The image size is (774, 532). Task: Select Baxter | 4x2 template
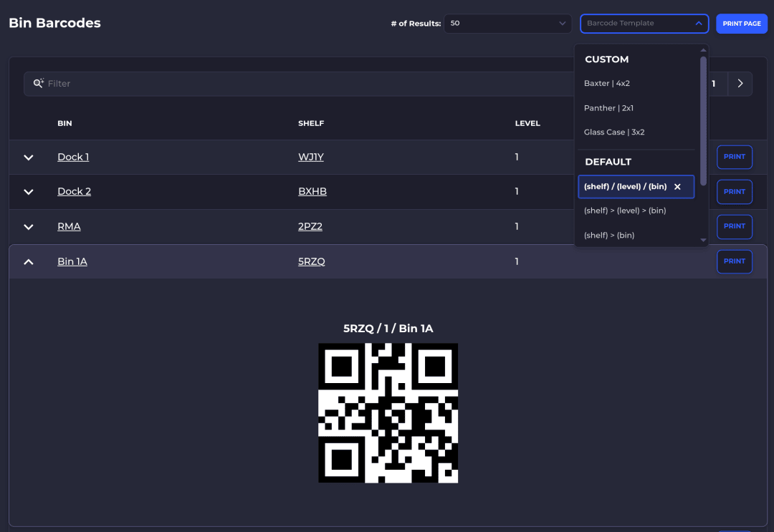pyautogui.click(x=607, y=83)
